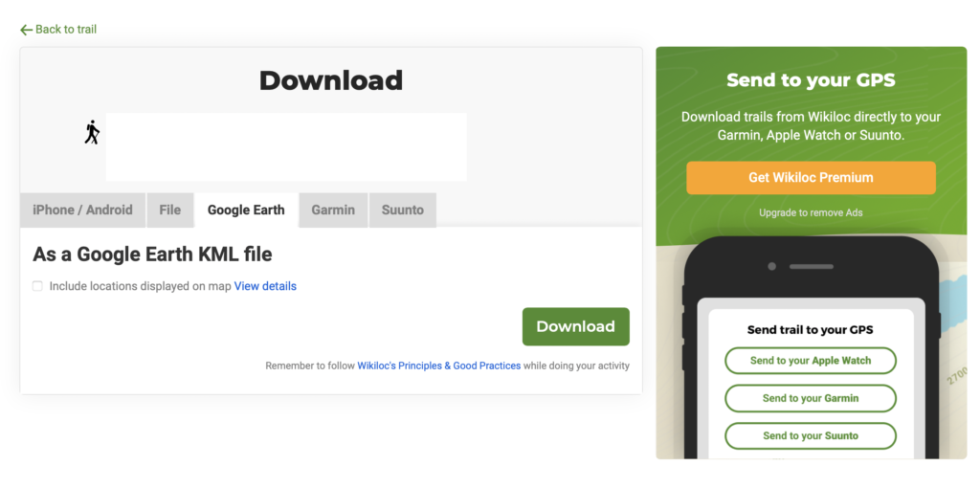Switch to the Garmin tab
Screen dimensions: 980x488
(333, 210)
